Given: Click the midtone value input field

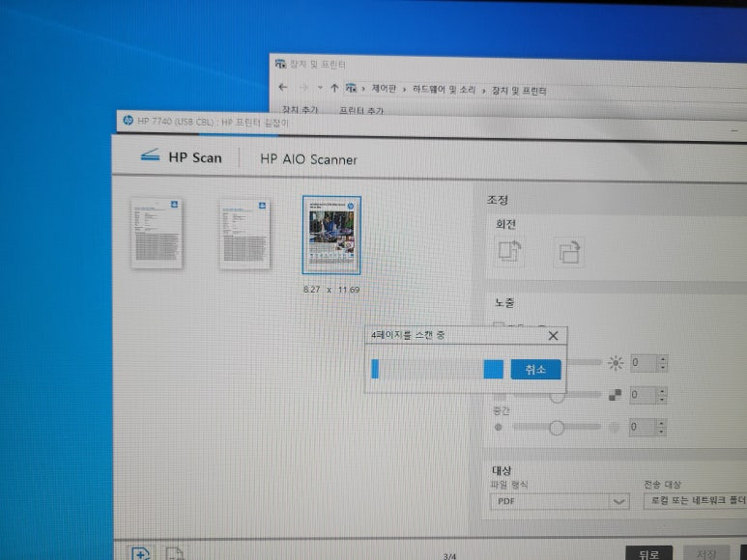Looking at the screenshot, I should (x=644, y=427).
